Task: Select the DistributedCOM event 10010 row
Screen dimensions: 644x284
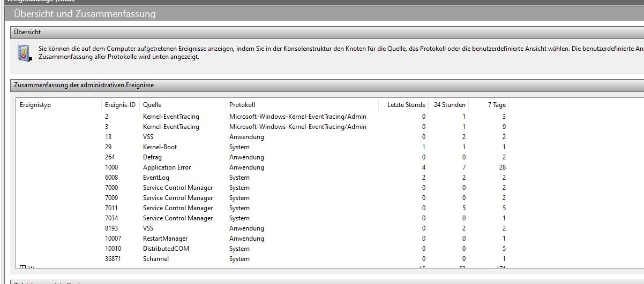Action: [166, 249]
